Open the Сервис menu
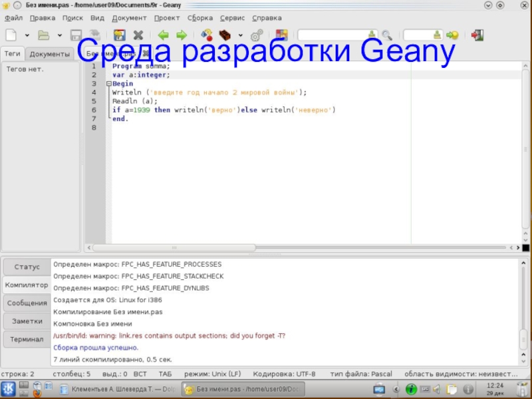 (x=232, y=18)
